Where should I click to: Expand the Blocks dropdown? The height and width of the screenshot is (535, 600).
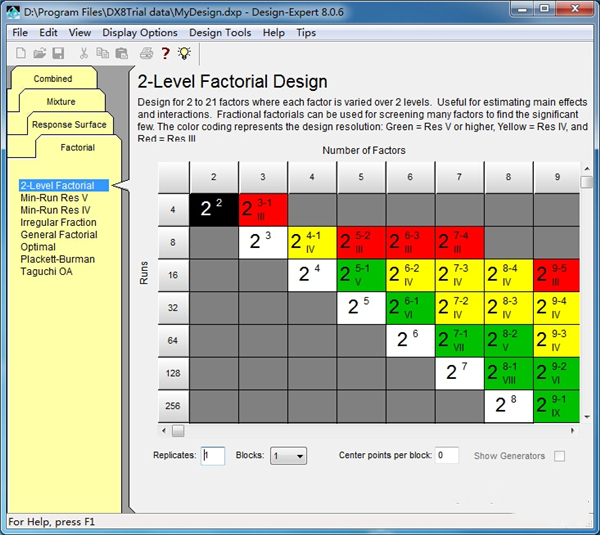click(x=288, y=456)
